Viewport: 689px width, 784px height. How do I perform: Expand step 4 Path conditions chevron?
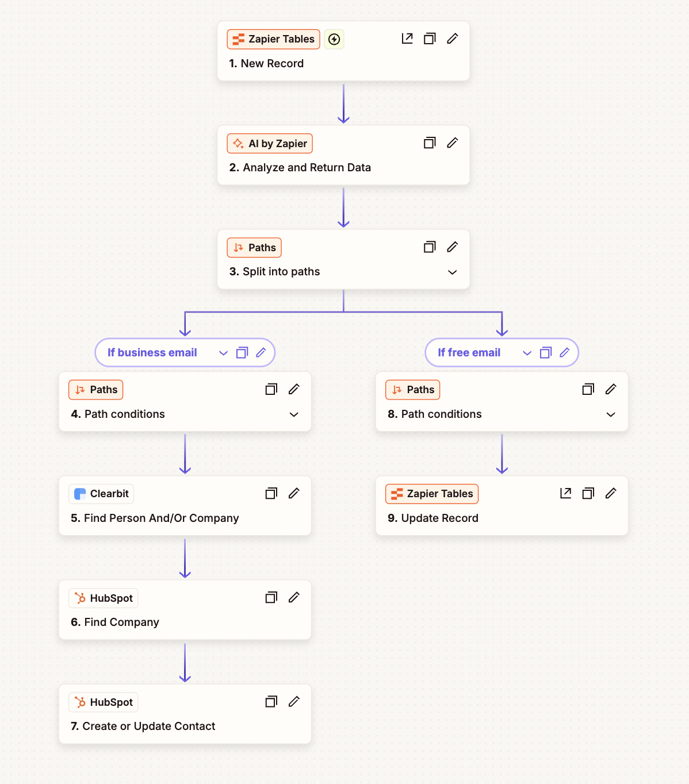pyautogui.click(x=294, y=414)
